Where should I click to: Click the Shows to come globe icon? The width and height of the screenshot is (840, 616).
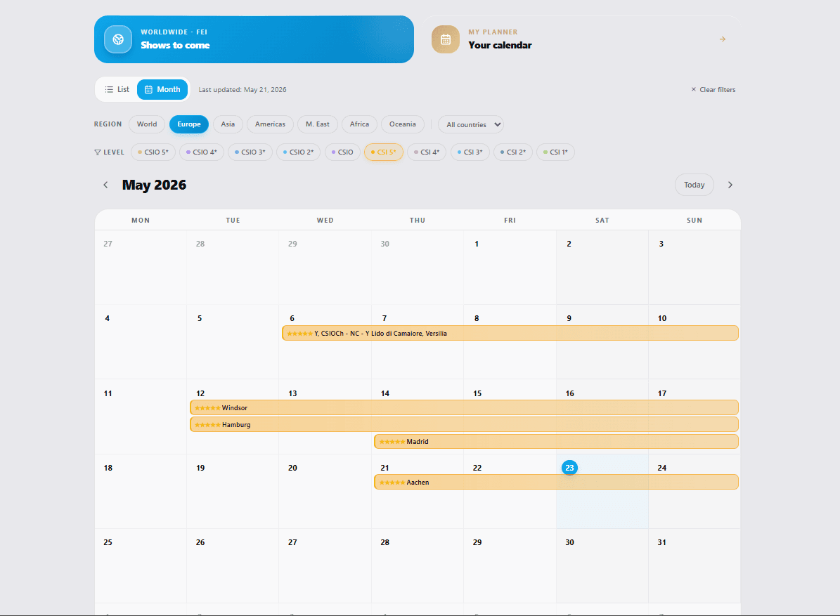click(x=118, y=39)
